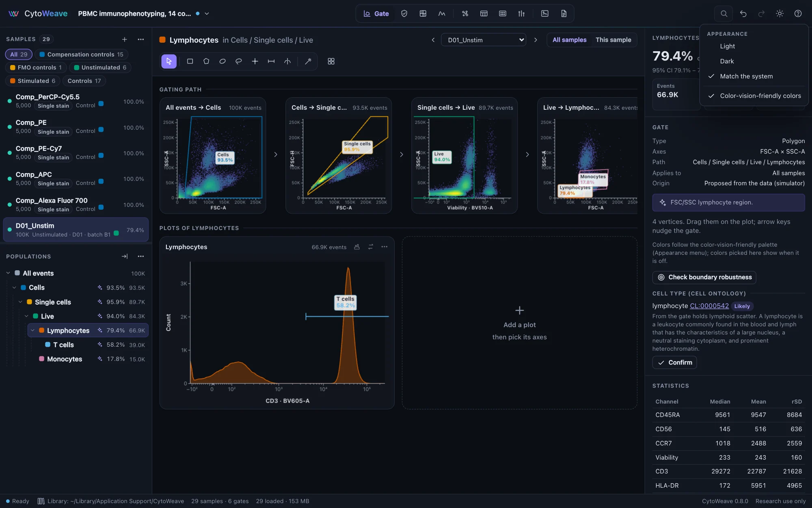Use the magic wand auto-gate tool
The height and width of the screenshot is (508, 812).
point(308,61)
